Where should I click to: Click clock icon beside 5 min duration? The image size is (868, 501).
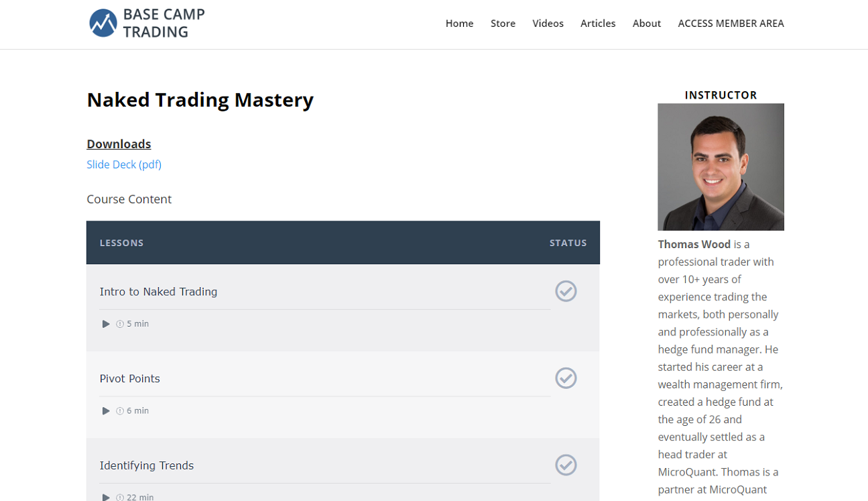coord(120,324)
